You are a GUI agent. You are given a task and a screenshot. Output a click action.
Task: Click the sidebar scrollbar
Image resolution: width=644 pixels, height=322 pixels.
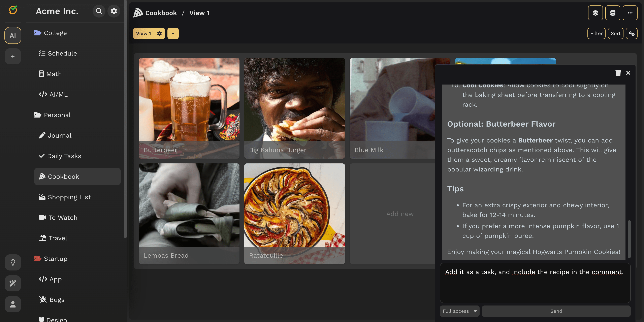tap(125, 119)
